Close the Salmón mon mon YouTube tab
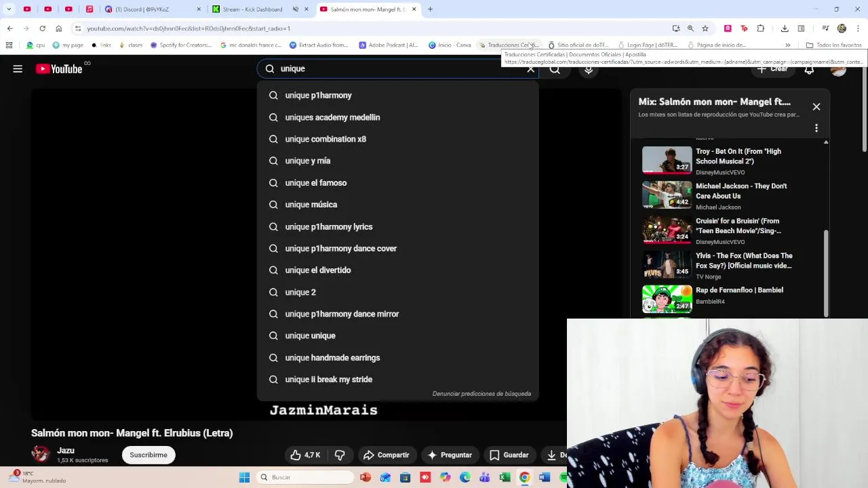The height and width of the screenshot is (488, 868). click(x=414, y=9)
